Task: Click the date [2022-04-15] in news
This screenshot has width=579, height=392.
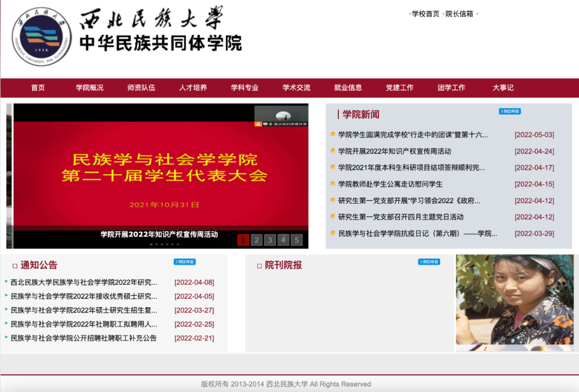Action: click(x=535, y=184)
